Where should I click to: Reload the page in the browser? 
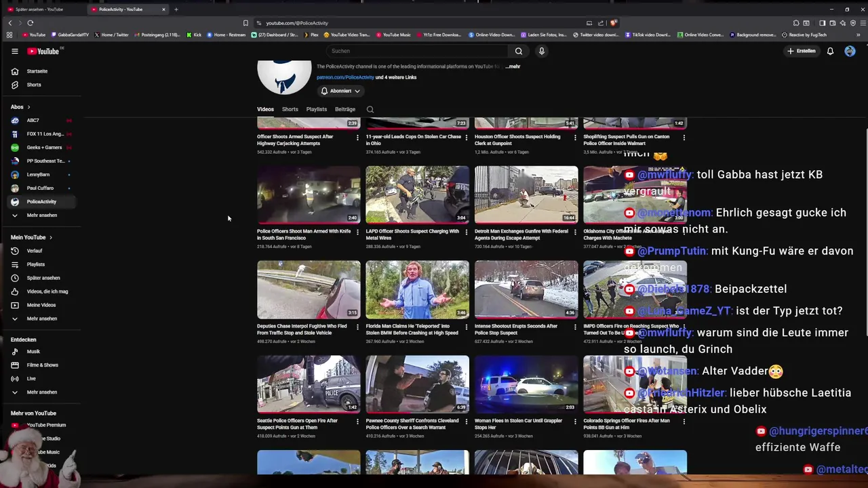(30, 23)
